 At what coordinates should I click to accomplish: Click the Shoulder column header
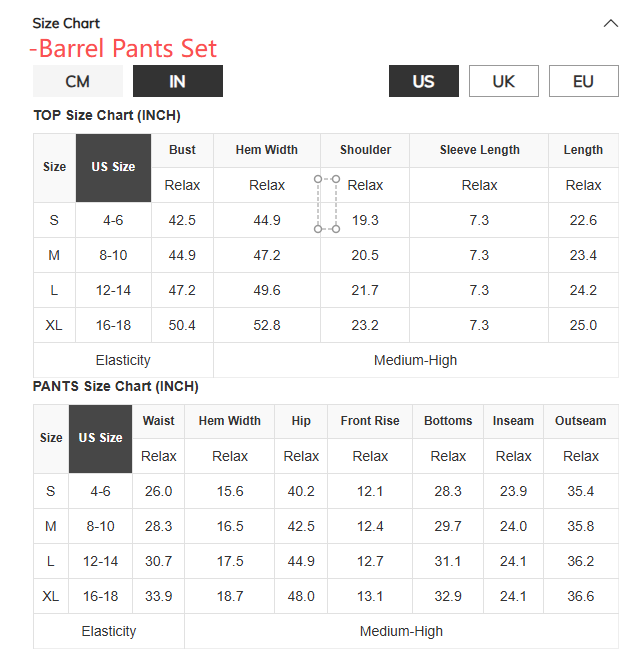click(x=365, y=150)
